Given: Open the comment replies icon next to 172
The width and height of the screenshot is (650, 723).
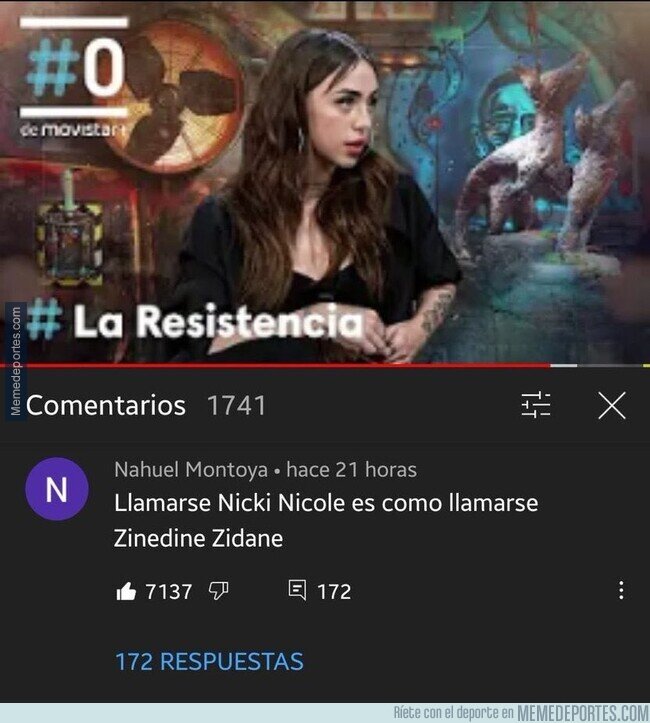Looking at the screenshot, I should 297,591.
